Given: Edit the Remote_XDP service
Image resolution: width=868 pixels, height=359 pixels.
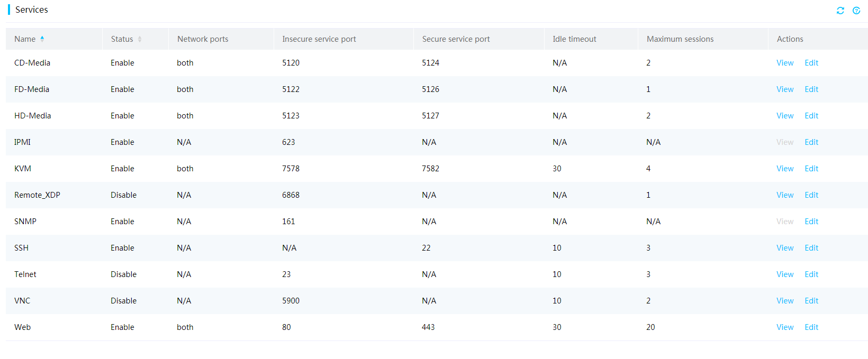Looking at the screenshot, I should [811, 195].
